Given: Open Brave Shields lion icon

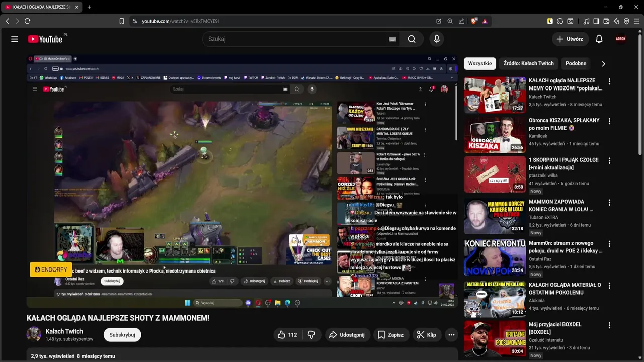Looking at the screenshot, I should point(473,21).
